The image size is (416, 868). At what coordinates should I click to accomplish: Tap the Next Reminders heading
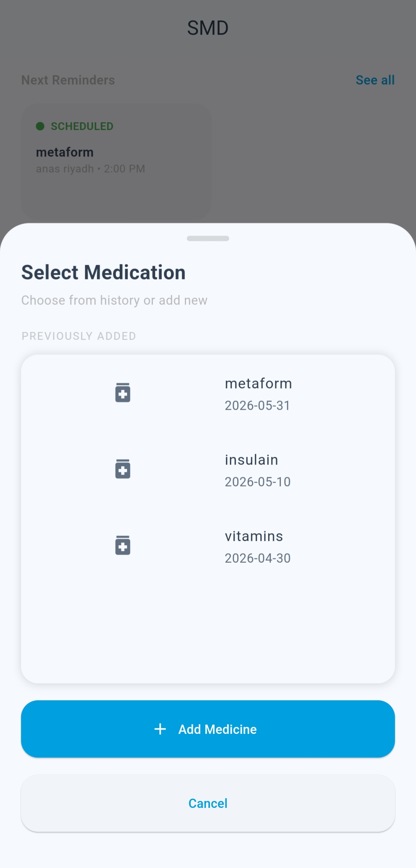68,80
